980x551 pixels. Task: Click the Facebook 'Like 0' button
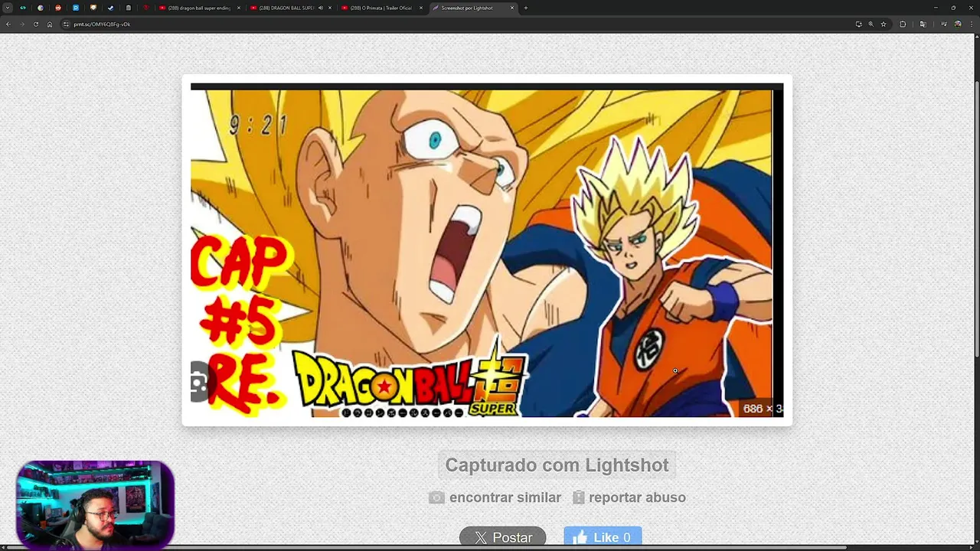tap(603, 537)
